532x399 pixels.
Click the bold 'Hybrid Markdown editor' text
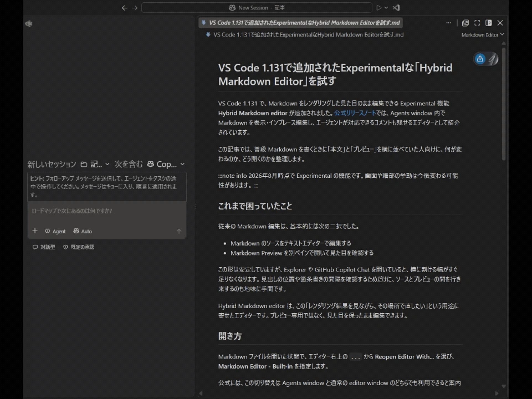pos(253,113)
